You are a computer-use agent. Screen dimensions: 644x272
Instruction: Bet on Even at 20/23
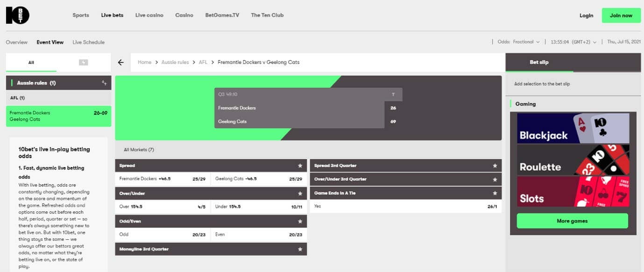(x=259, y=235)
